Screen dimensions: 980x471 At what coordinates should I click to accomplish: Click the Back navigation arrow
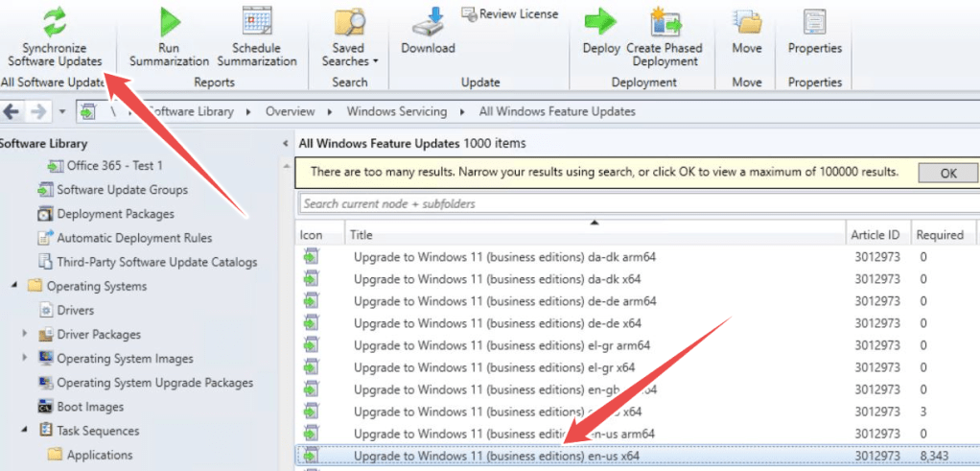12,111
